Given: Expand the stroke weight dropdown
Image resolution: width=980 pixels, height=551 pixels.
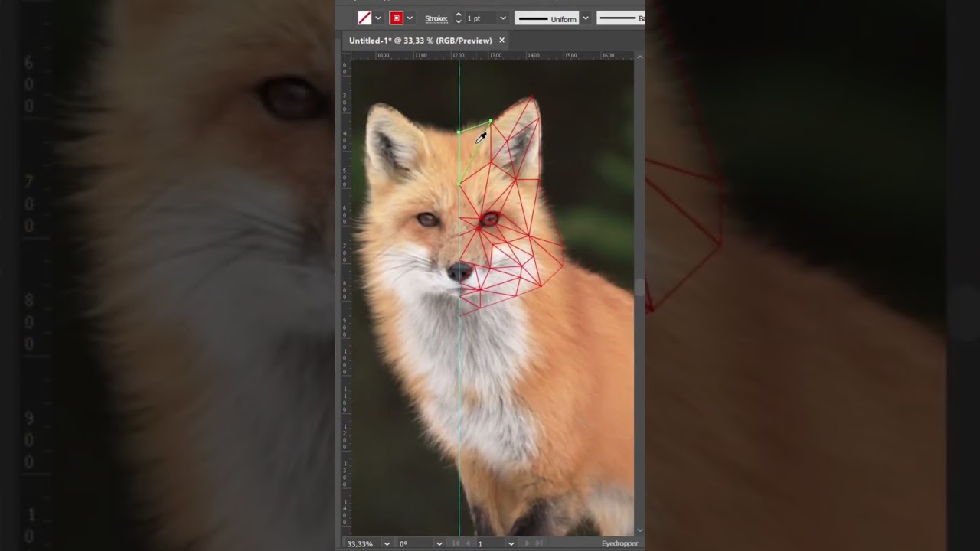Looking at the screenshot, I should (x=503, y=18).
